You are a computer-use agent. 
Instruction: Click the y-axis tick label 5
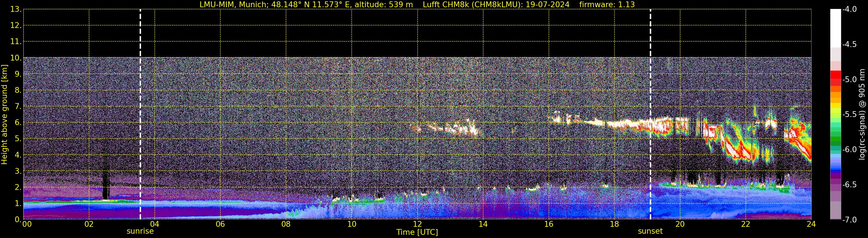(x=18, y=139)
